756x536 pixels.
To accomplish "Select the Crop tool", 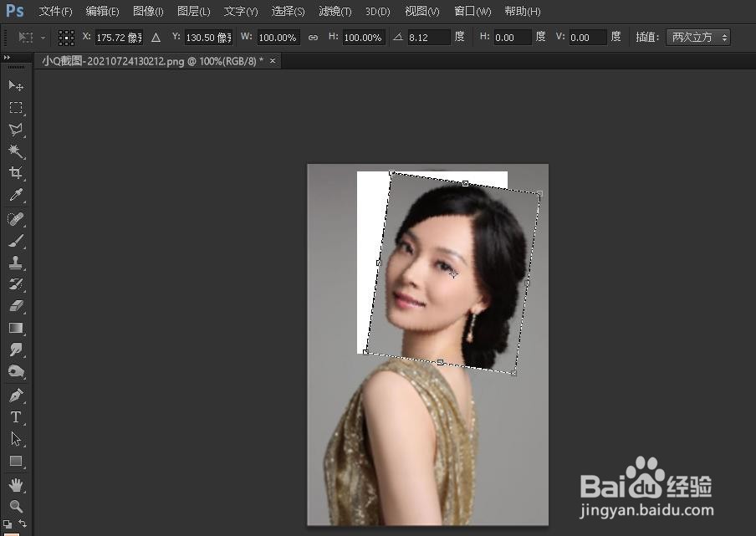I will coord(17,174).
